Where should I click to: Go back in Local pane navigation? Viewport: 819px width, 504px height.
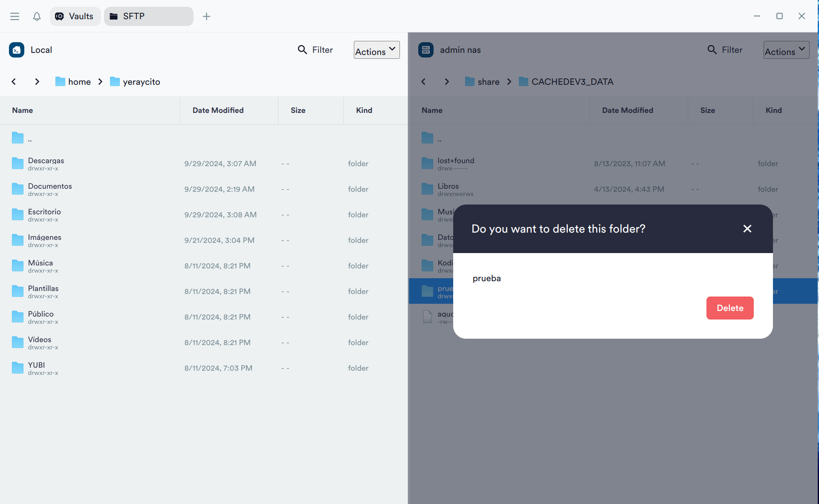click(14, 81)
